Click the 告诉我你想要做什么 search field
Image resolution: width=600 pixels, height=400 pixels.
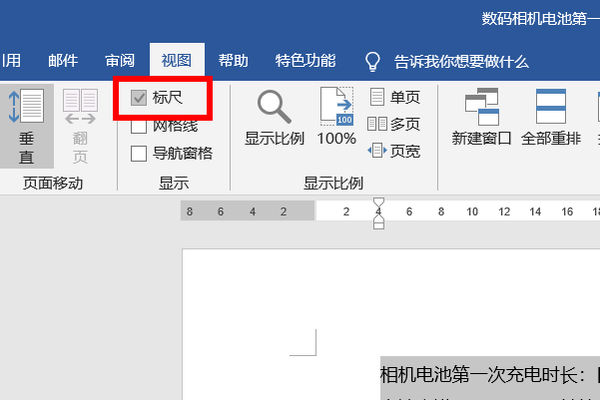[x=461, y=62]
